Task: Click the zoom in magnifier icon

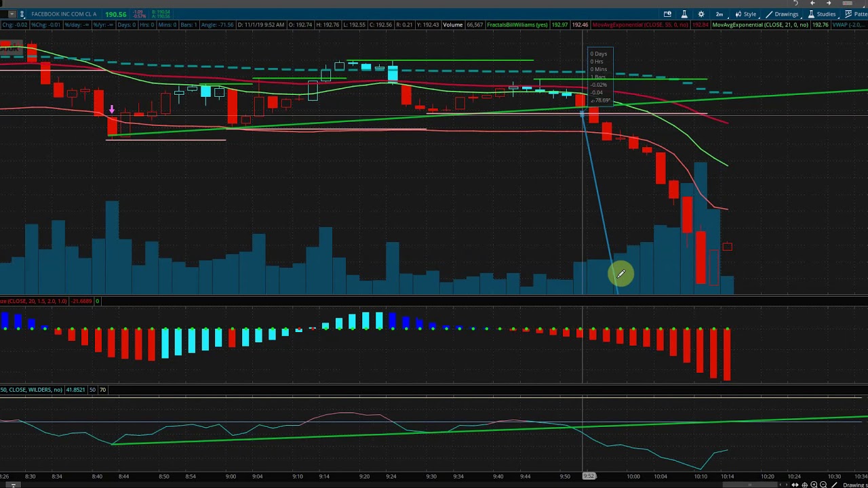Action: click(814, 485)
